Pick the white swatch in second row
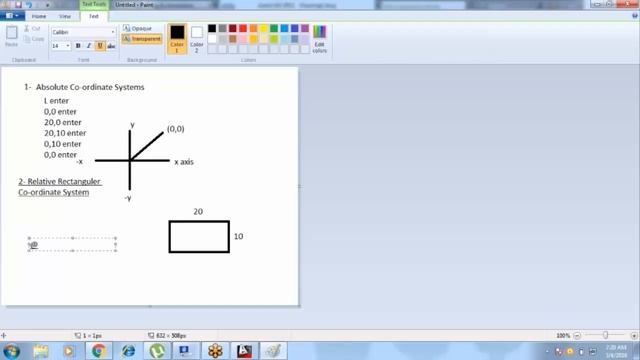Screen dimensions: 640x360 click(212, 39)
